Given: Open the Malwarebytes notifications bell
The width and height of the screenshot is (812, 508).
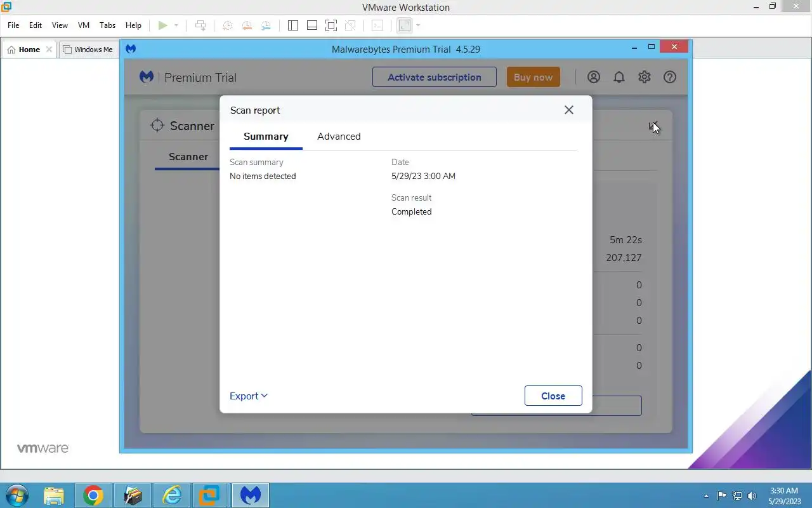Looking at the screenshot, I should click(x=619, y=77).
